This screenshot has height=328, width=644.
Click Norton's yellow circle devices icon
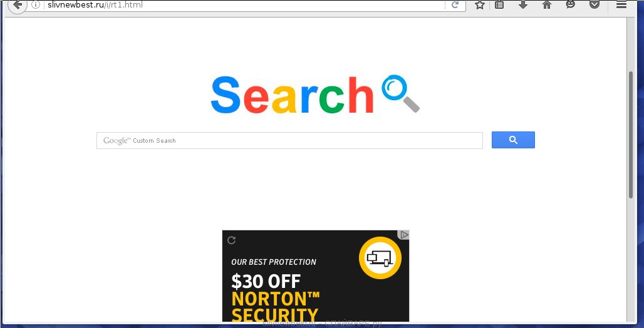pyautogui.click(x=380, y=258)
